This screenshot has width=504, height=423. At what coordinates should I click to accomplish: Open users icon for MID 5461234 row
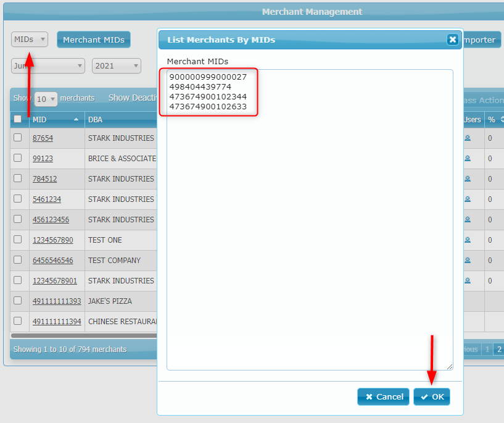[x=468, y=199]
